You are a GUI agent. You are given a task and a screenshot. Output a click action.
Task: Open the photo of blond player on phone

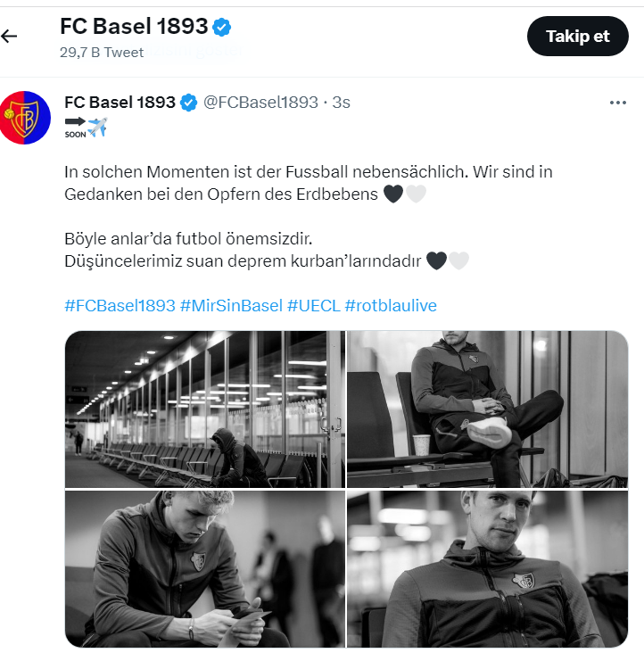click(204, 568)
